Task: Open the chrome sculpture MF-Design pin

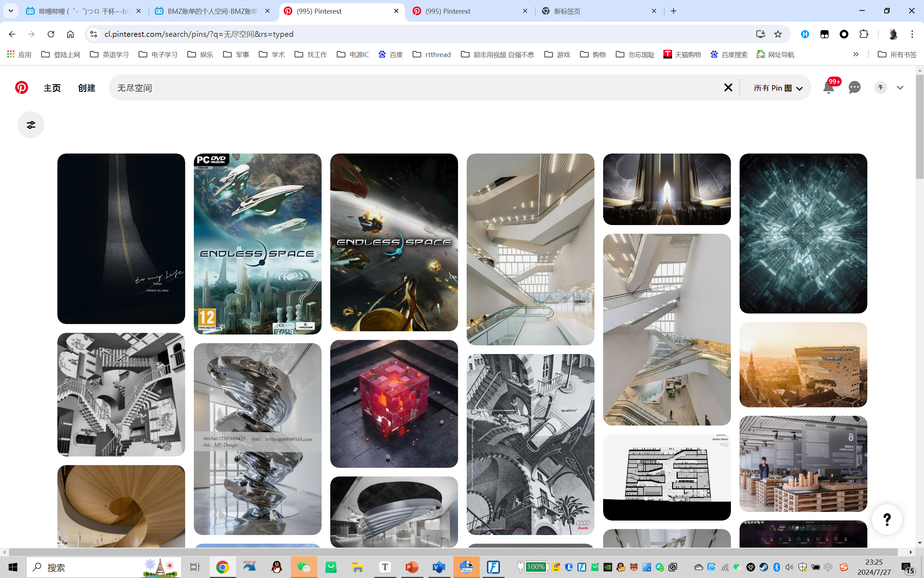Action: [257, 439]
